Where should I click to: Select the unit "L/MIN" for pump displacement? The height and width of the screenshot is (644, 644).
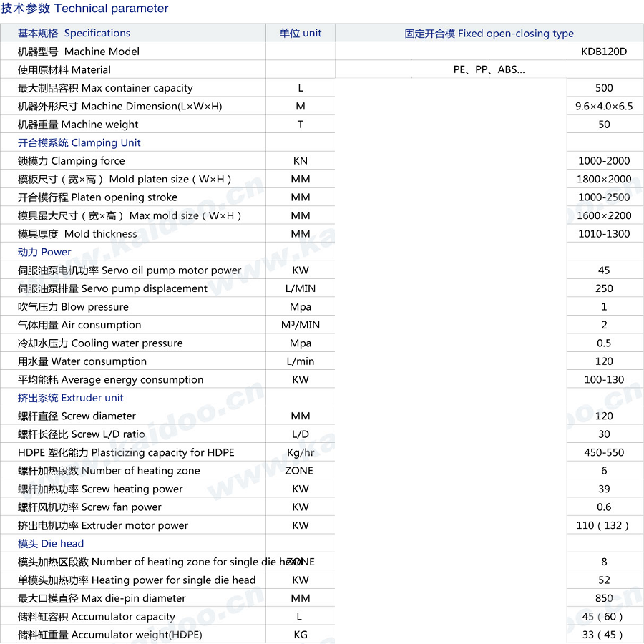click(x=301, y=289)
